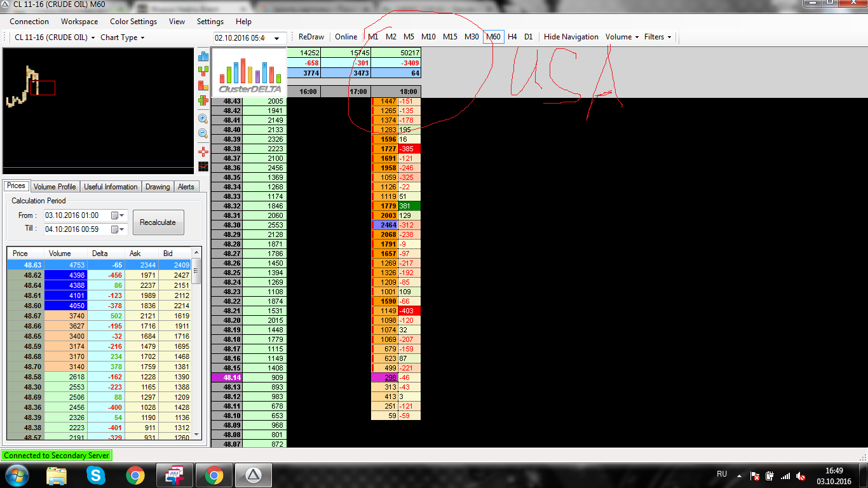Switch to M2 timeframe
The width and height of the screenshot is (868, 488).
tap(391, 37)
